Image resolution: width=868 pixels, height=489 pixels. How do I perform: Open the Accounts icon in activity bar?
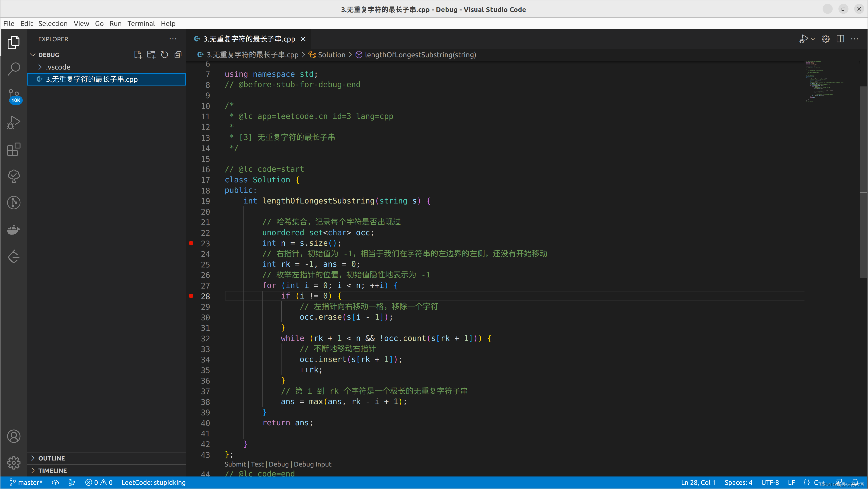click(13, 436)
